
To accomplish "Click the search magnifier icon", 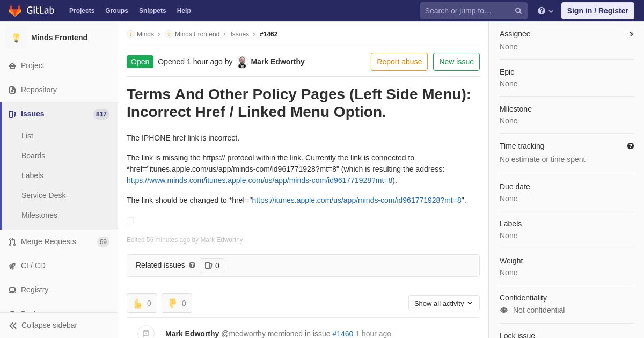I will pos(518,11).
